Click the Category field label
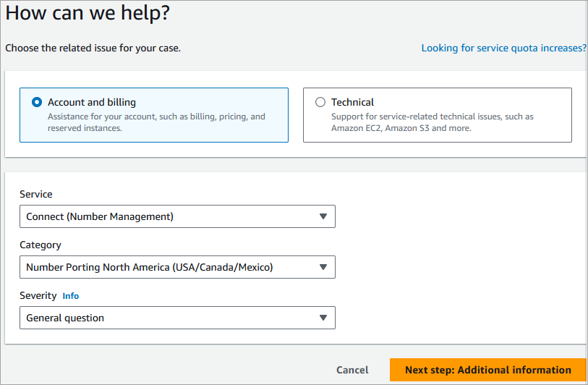 41,245
